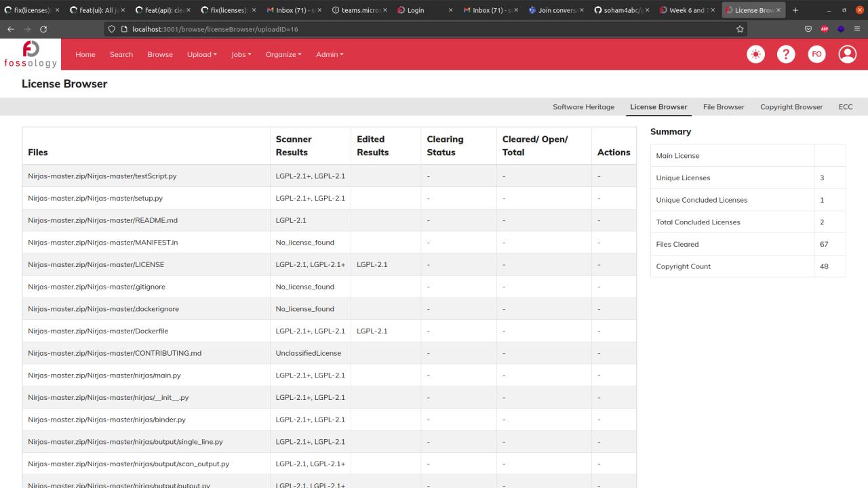This screenshot has width=868, height=488.
Task: Open the Search menu item
Action: [x=121, y=54]
